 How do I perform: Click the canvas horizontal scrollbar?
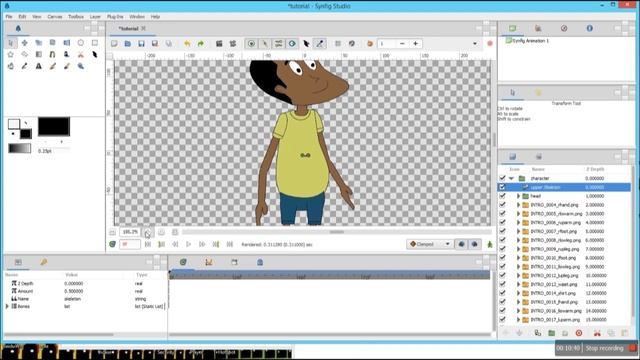click(336, 232)
